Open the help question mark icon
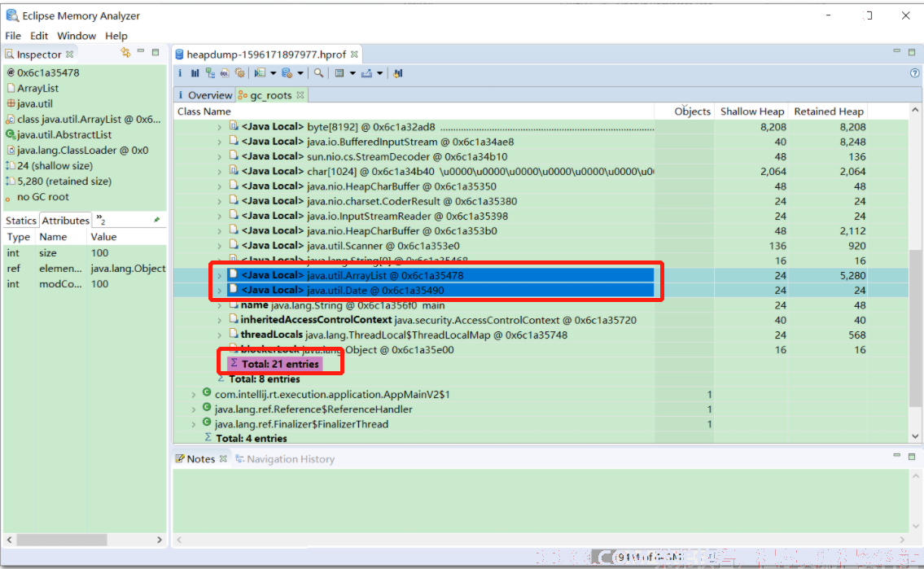Image resolution: width=924 pixels, height=569 pixels. [x=914, y=73]
